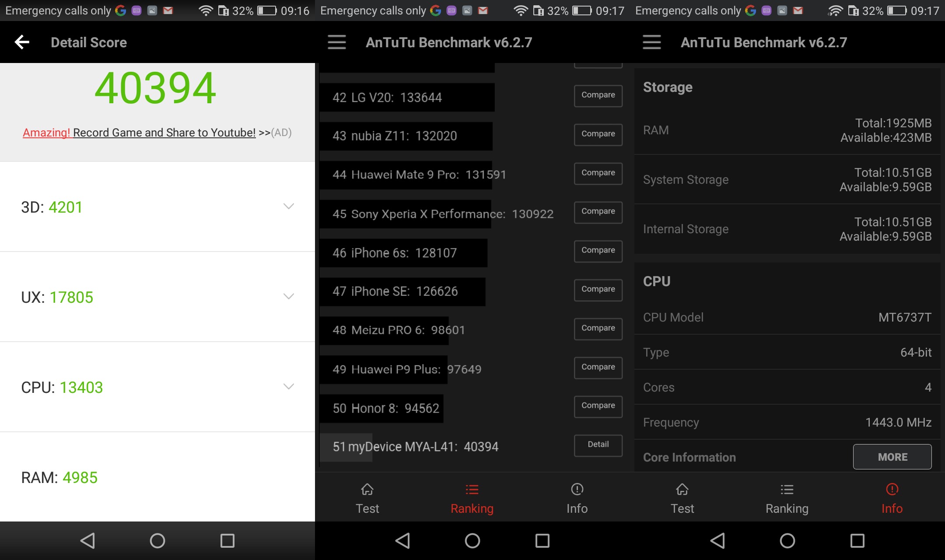The width and height of the screenshot is (945, 560).
Task: Switch to Test tab in Info screen
Action: coord(682,499)
